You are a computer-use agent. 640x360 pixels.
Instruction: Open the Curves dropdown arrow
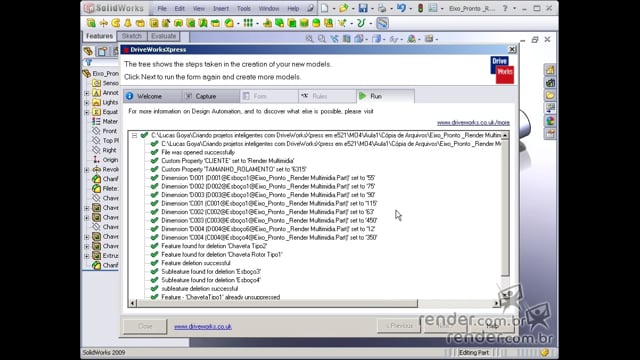[371, 24]
